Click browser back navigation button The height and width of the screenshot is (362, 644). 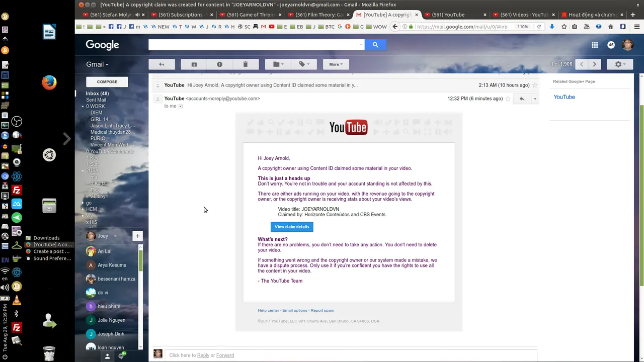(x=395, y=27)
